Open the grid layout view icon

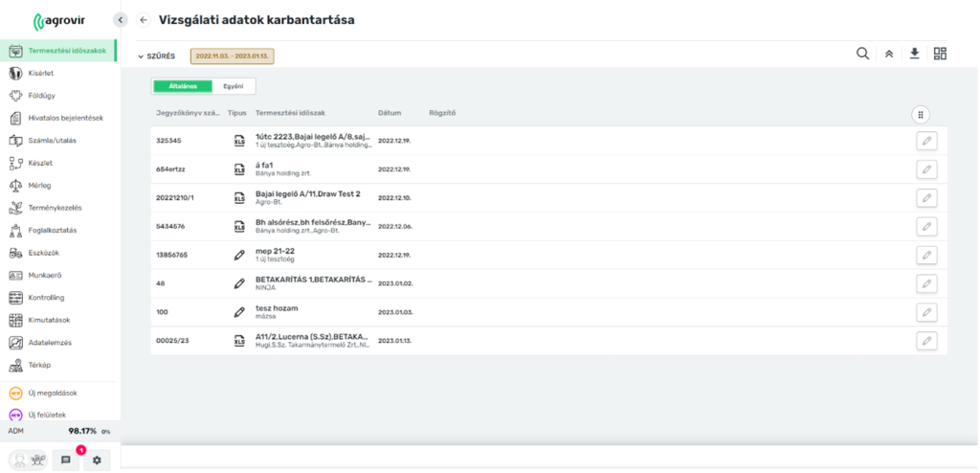click(x=940, y=54)
